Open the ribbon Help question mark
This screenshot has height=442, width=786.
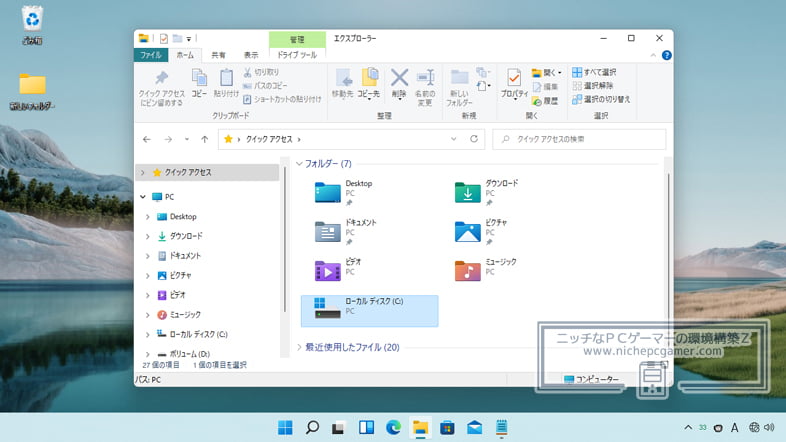click(666, 55)
